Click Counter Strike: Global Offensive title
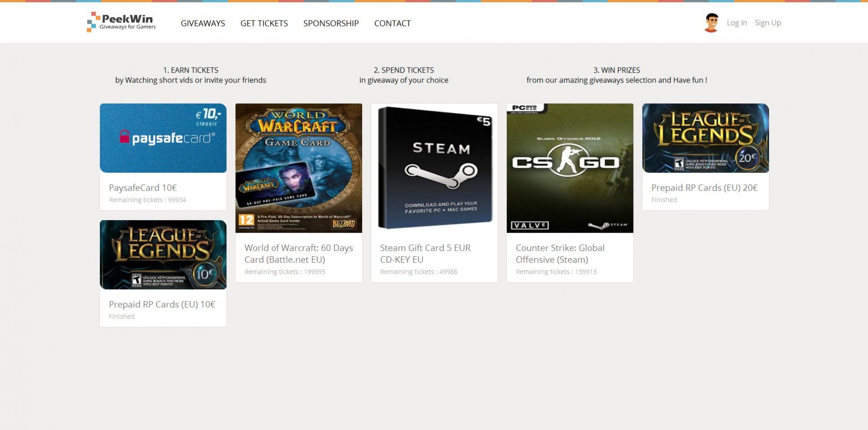868x430 pixels. click(560, 254)
